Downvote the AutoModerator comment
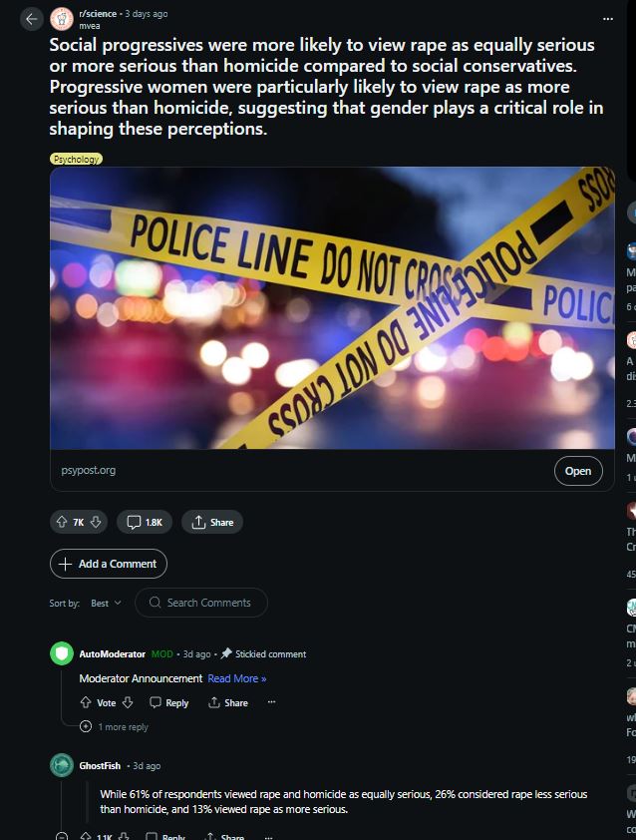The image size is (636, 840). click(x=128, y=702)
